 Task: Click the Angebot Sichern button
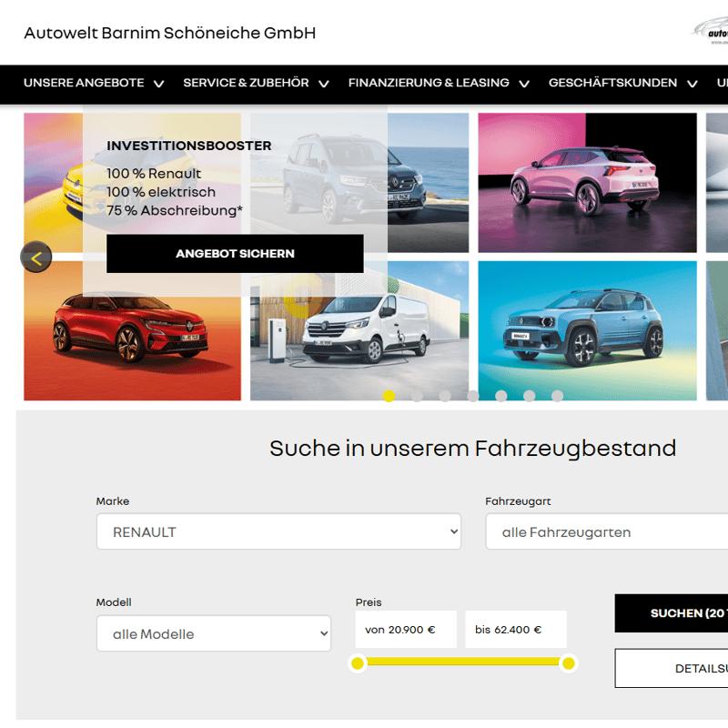point(235,254)
